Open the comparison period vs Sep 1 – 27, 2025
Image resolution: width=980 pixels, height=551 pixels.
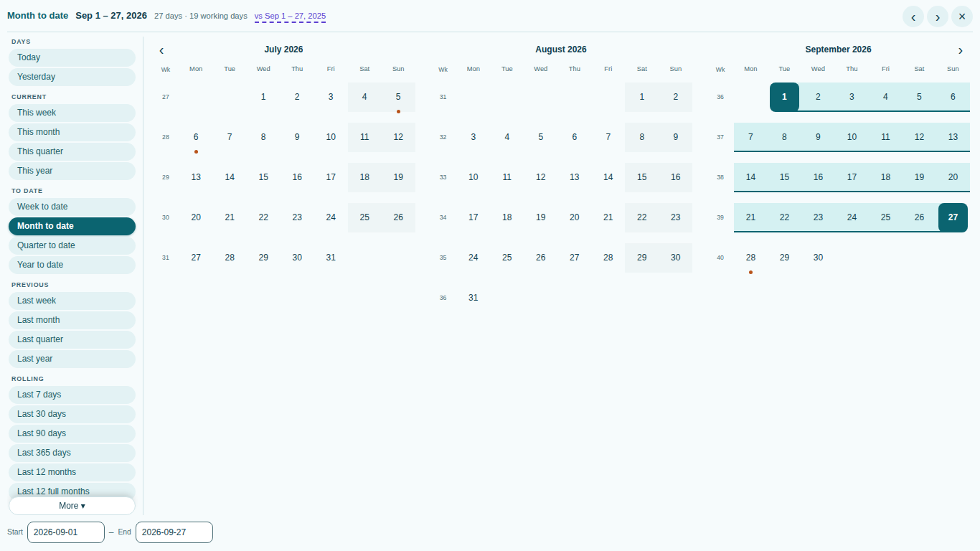290,16
